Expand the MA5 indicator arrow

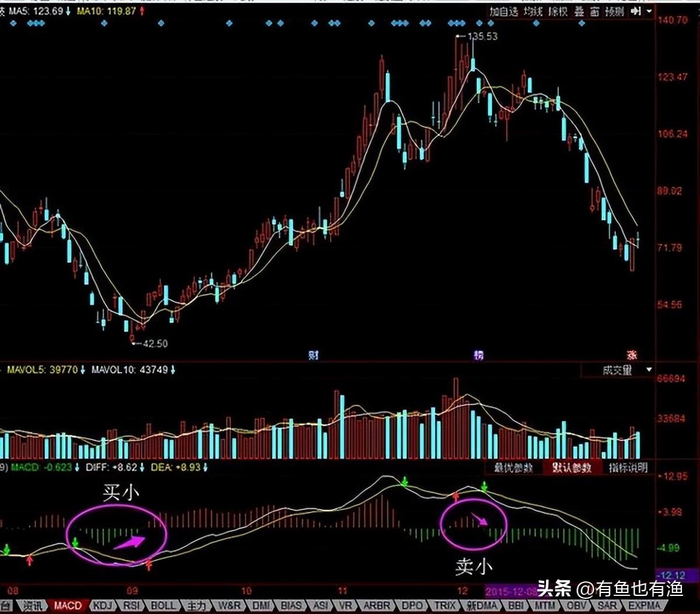(69, 11)
